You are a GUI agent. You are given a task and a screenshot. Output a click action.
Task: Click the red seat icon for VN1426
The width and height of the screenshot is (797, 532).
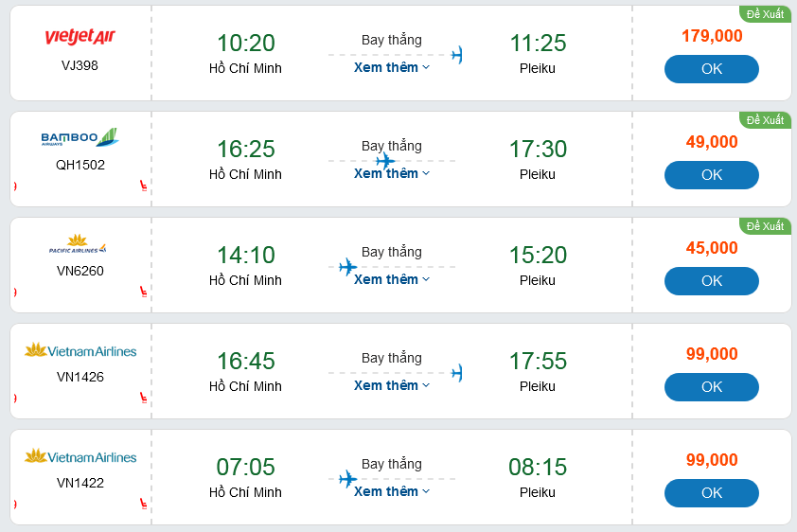pos(144,398)
